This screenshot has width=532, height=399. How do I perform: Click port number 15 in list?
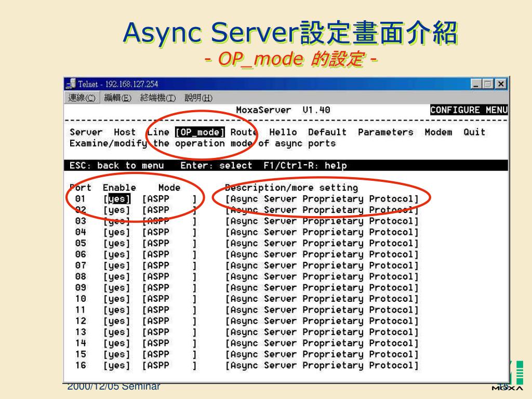tap(81, 354)
